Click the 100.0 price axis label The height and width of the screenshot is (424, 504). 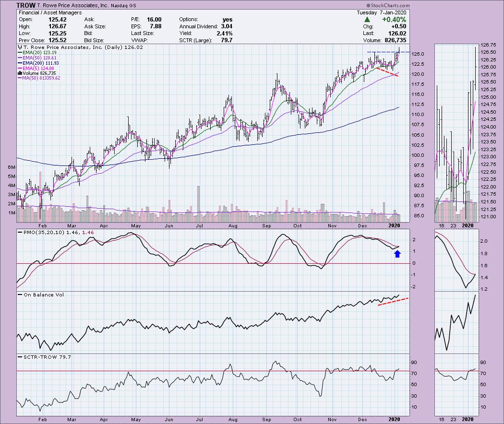point(418,155)
